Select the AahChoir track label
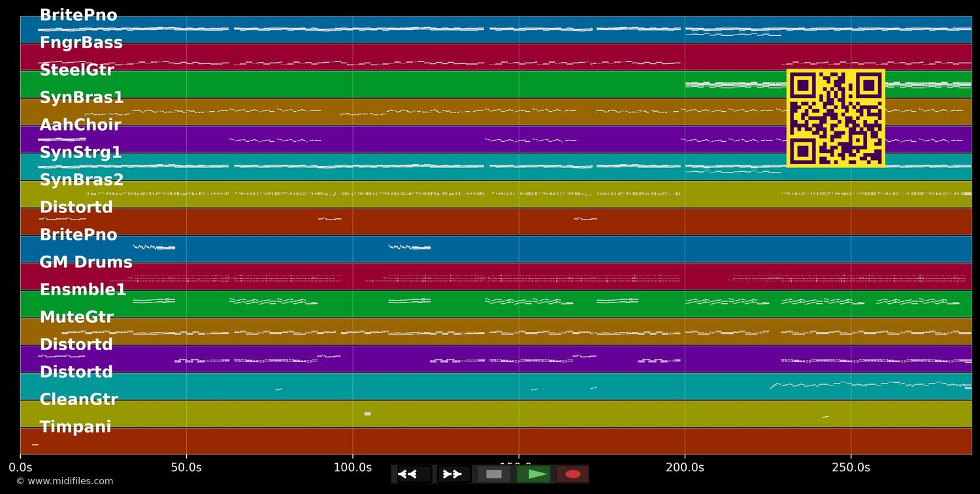 (x=80, y=125)
